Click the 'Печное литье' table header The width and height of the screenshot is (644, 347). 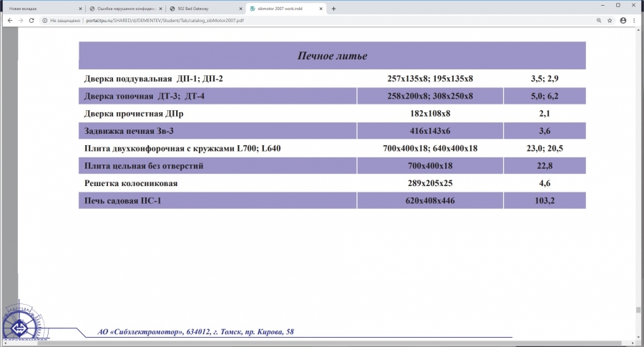coord(332,56)
